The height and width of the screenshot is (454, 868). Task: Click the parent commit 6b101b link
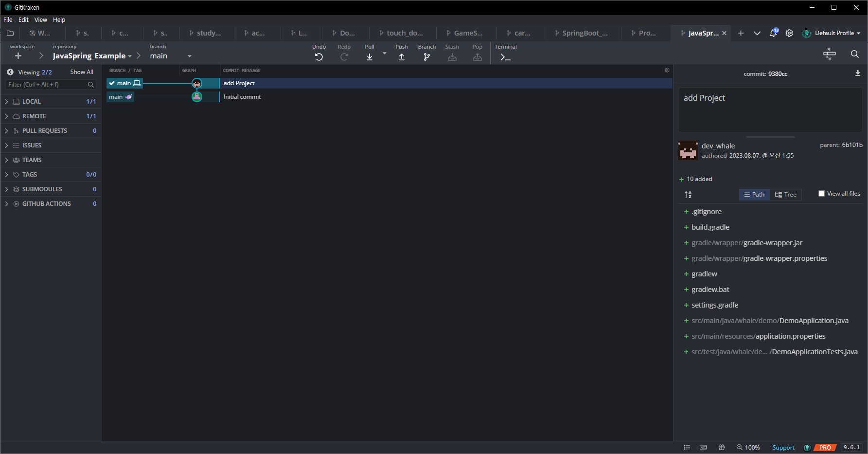[x=852, y=145]
